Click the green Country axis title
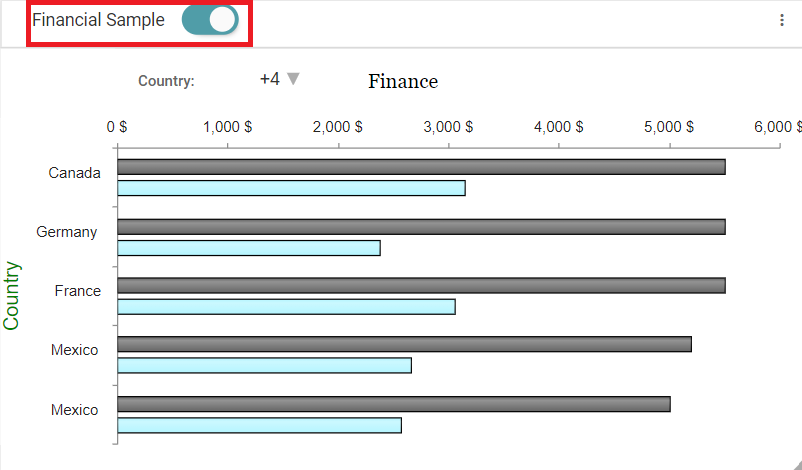 coord(12,295)
